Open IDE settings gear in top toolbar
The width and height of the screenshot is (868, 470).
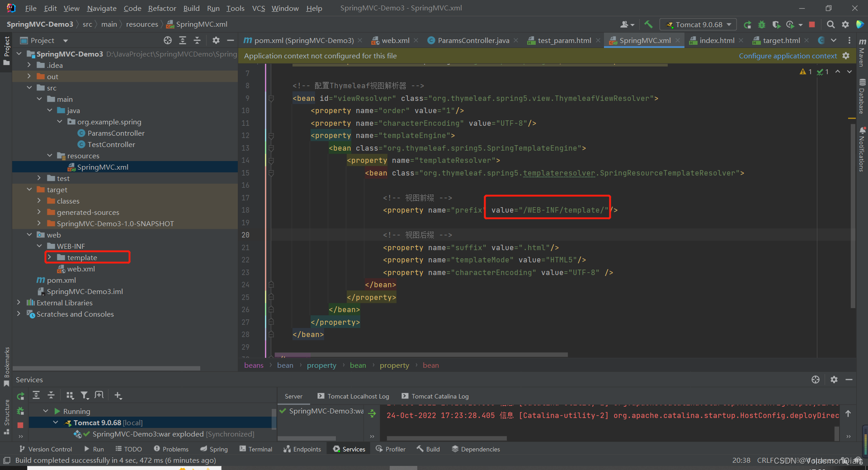click(845, 24)
